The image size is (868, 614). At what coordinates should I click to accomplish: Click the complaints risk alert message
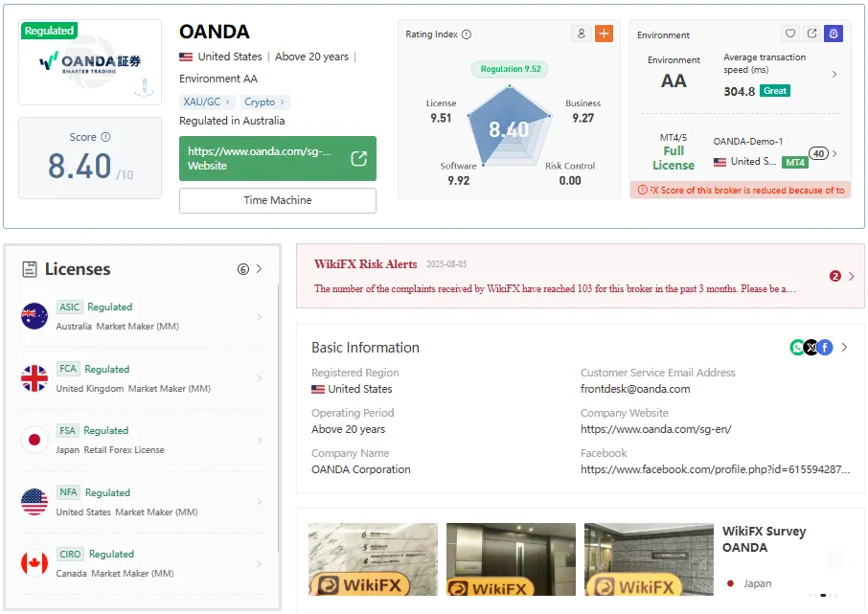pos(555,289)
